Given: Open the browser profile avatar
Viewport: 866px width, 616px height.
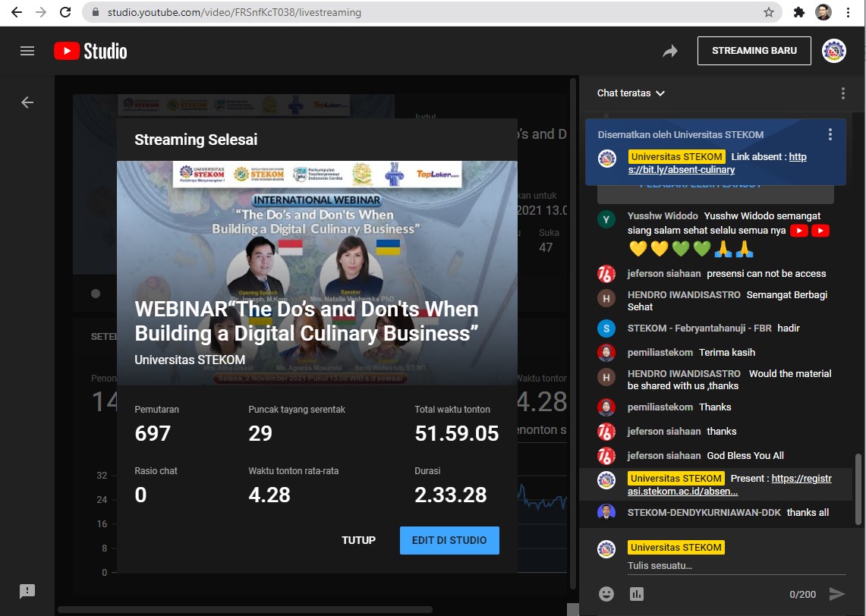Looking at the screenshot, I should pyautogui.click(x=823, y=12).
